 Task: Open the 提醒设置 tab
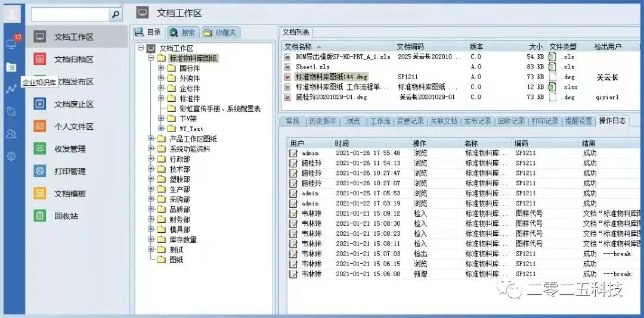[x=578, y=121]
